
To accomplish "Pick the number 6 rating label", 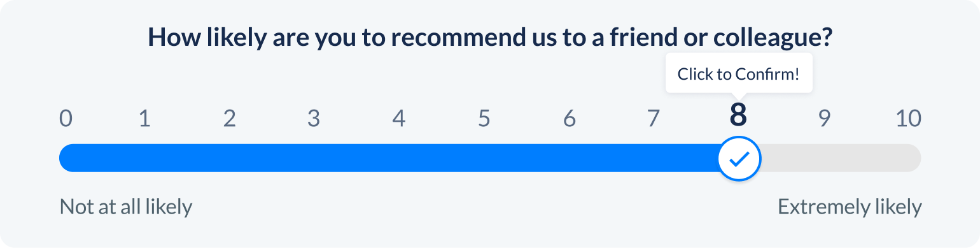I will [570, 118].
